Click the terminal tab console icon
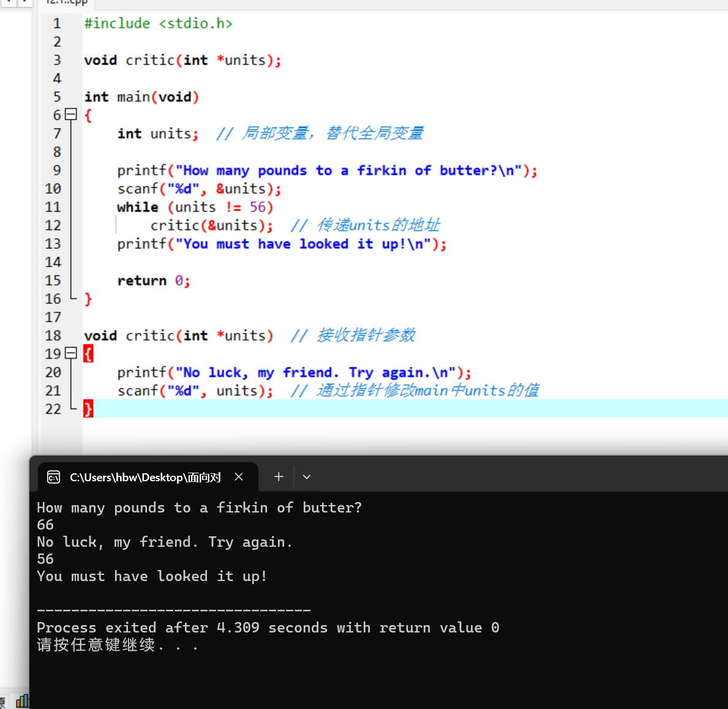 click(x=54, y=478)
